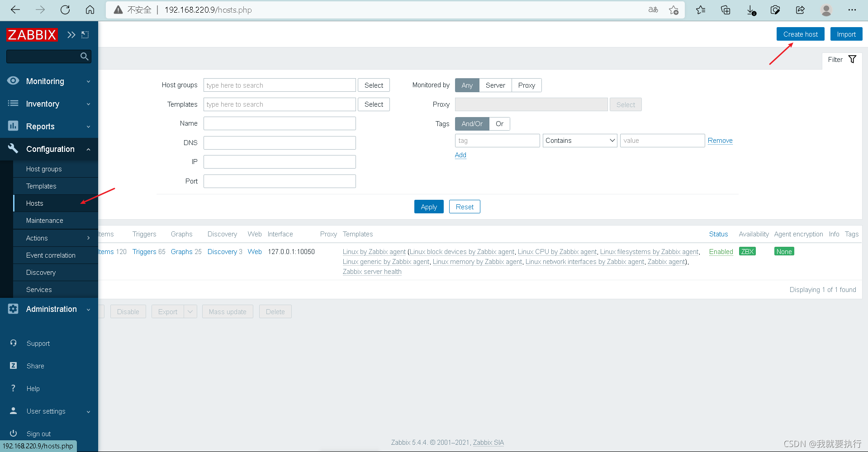This screenshot has height=452, width=868.
Task: Click the Configuration wrench icon
Action: pyautogui.click(x=13, y=148)
